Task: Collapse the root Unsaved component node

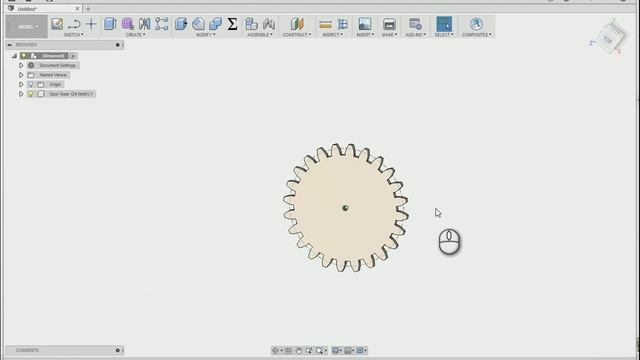Action: (x=14, y=56)
